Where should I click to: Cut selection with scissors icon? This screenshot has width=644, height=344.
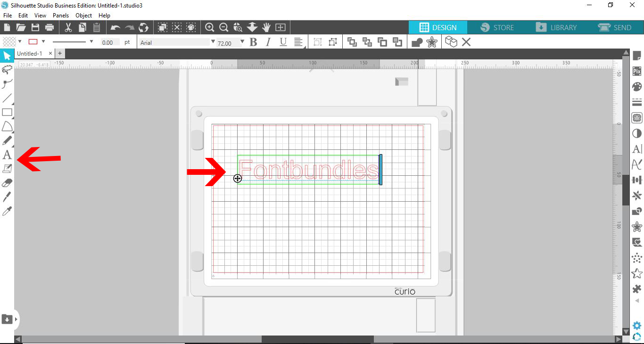(68, 27)
